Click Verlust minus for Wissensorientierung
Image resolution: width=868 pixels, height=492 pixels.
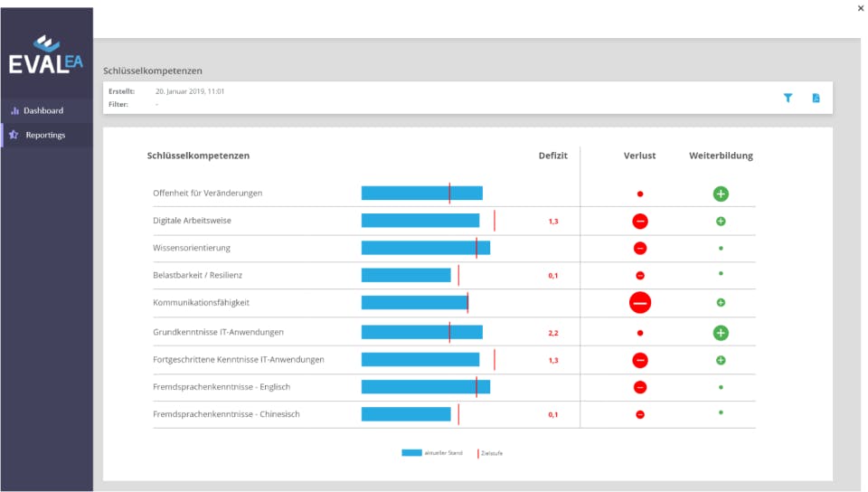tap(640, 248)
